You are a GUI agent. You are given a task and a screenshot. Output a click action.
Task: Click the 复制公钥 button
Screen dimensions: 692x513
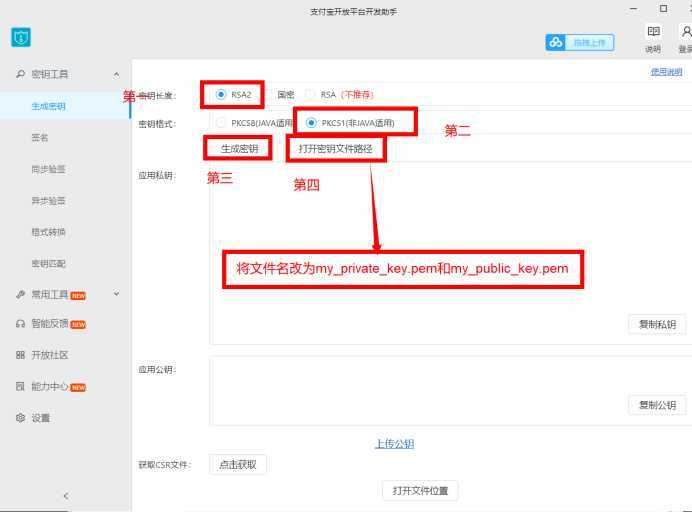[x=657, y=405]
